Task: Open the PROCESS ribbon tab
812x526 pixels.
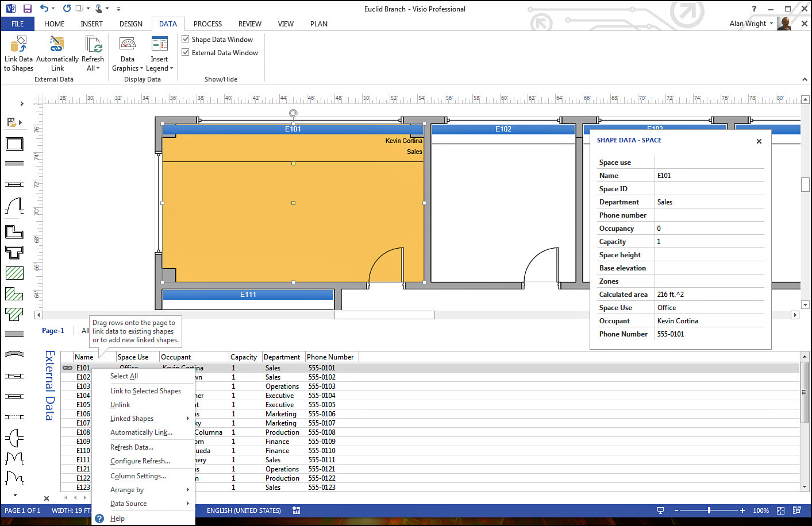Action: [x=207, y=24]
